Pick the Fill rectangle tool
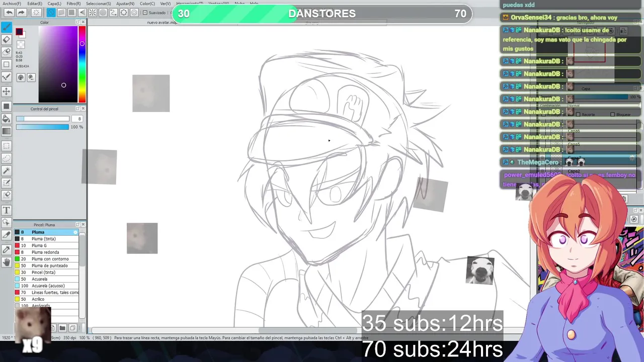This screenshot has height=362, width=644. [7, 106]
